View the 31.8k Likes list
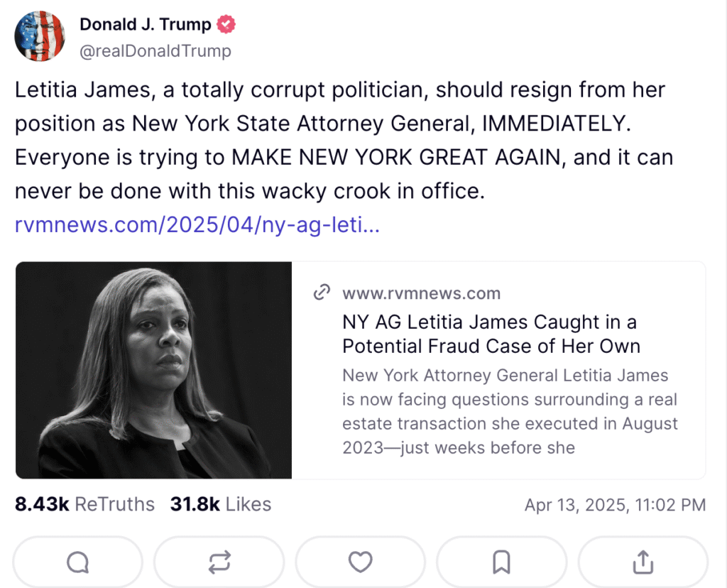This screenshot has width=727, height=588. point(220,504)
